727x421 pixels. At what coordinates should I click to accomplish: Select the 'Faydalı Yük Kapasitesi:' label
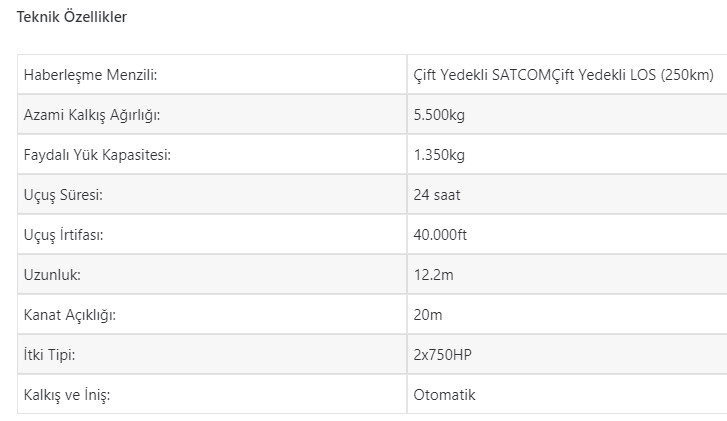coord(97,155)
